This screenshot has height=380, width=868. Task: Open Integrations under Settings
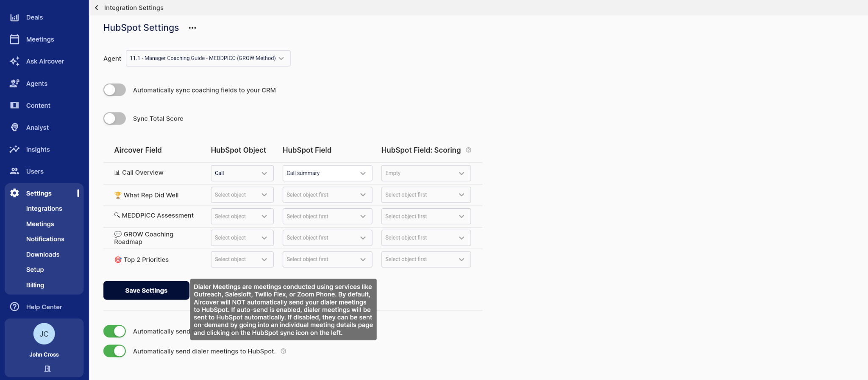(44, 209)
